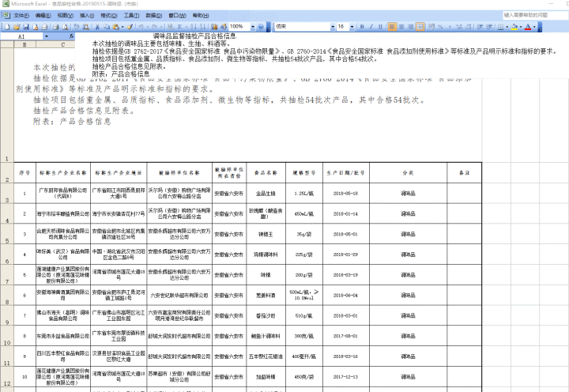Decrease indent icon
Viewport: 569px width, 392px height.
(480, 27)
